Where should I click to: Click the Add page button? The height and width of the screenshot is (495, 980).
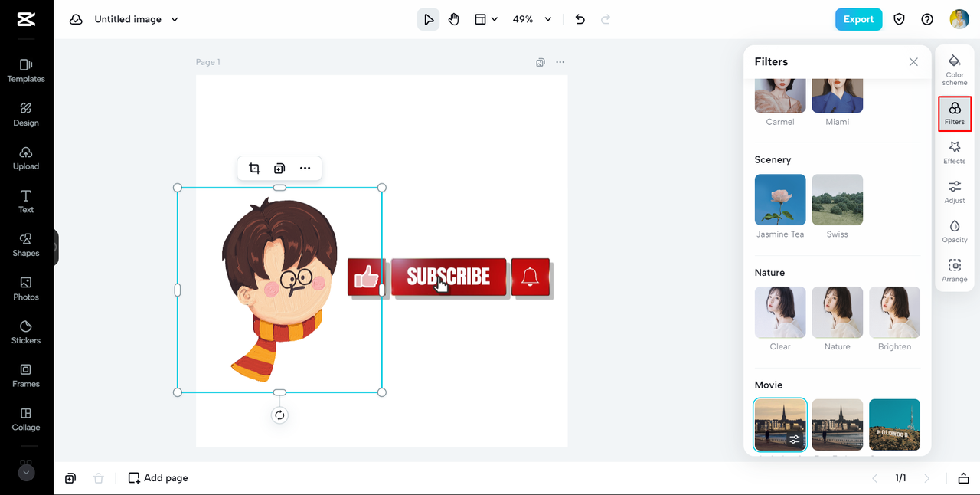point(158,478)
